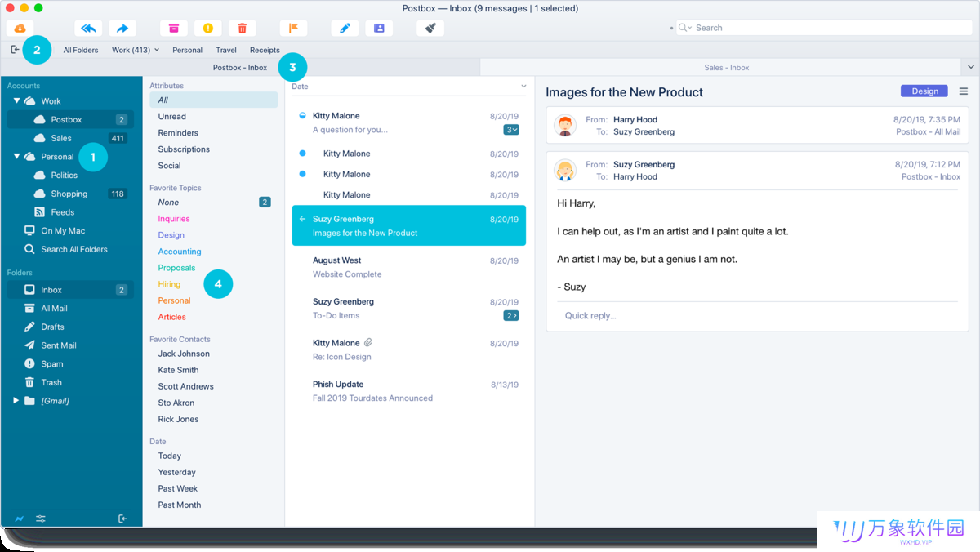
Task: Open the Shopping folder with 118 unread
Action: click(70, 194)
